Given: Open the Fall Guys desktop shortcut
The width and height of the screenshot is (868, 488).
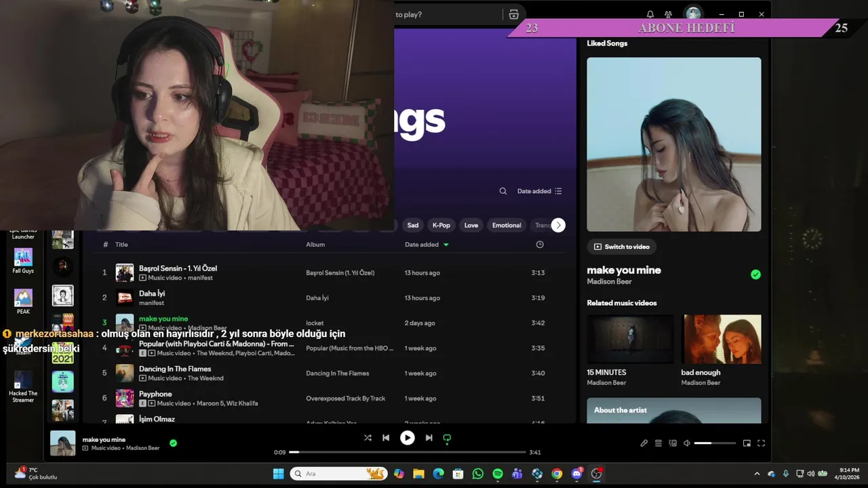Looking at the screenshot, I should (23, 261).
